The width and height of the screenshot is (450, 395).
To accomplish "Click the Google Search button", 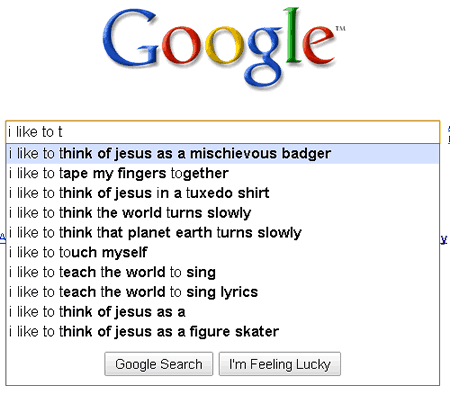I will click(159, 364).
